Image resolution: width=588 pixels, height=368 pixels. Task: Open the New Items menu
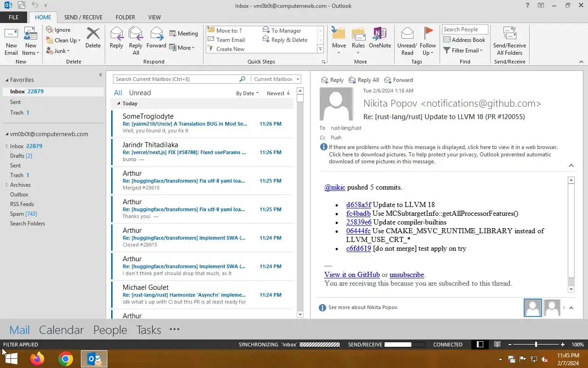coord(31,41)
